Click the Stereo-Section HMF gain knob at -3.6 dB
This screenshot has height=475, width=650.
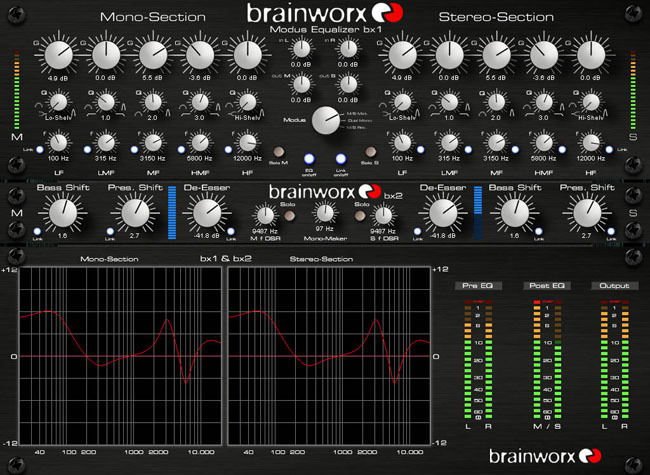pos(544,55)
